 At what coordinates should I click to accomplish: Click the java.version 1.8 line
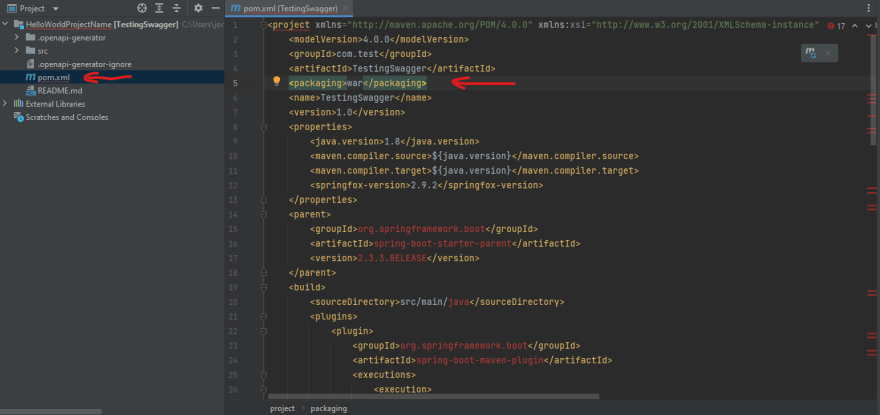[x=395, y=142]
